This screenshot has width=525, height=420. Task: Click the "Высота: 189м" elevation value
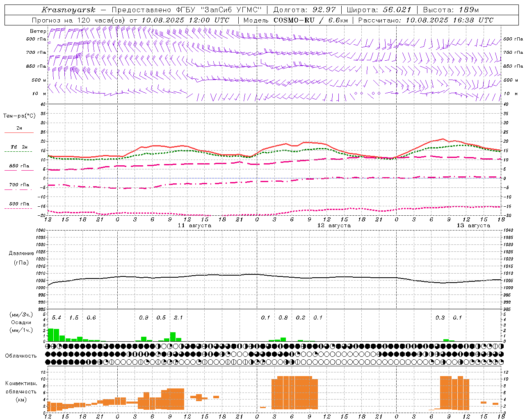tap(451, 10)
